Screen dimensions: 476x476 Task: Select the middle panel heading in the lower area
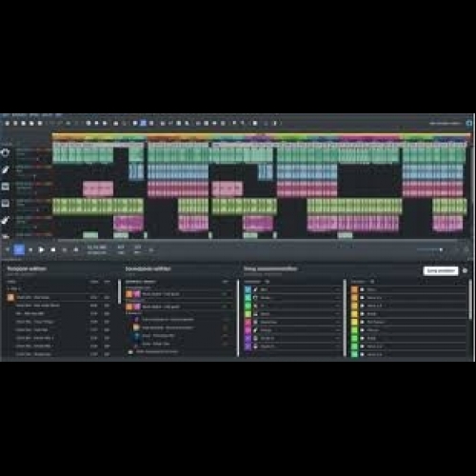pyautogui.click(x=148, y=268)
